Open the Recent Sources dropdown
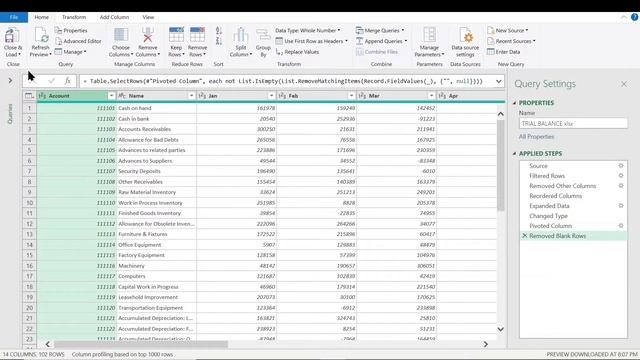The width and height of the screenshot is (640, 360). point(511,41)
